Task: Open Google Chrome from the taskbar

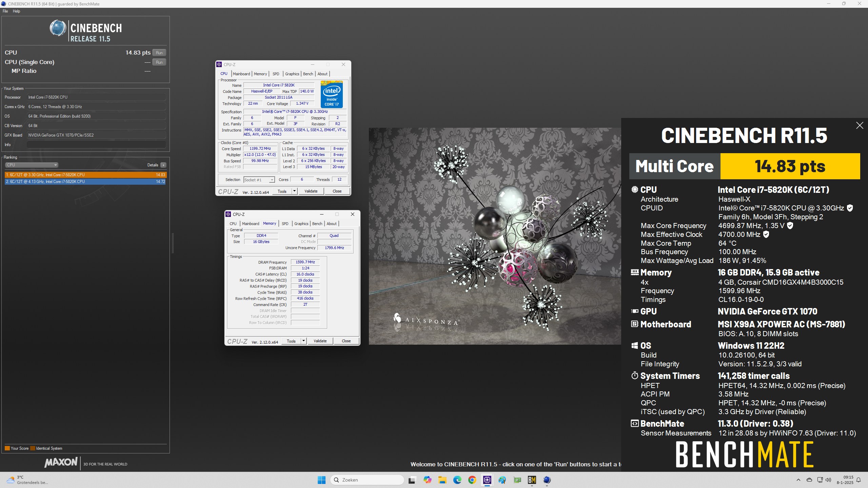Action: point(472,480)
